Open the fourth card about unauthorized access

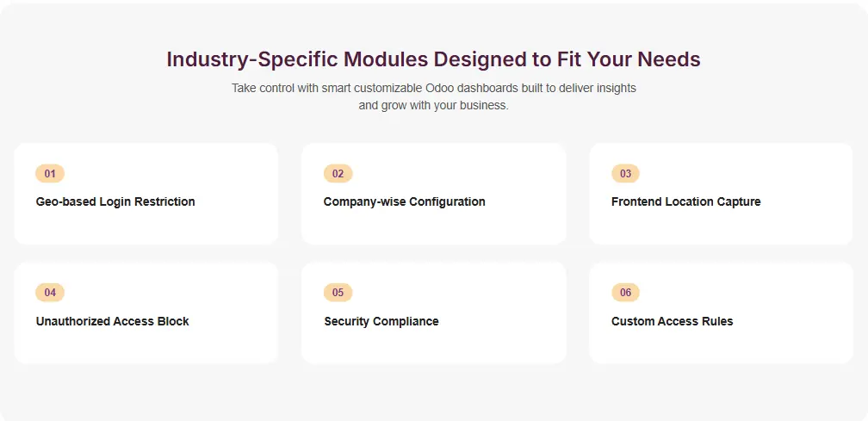coord(146,344)
